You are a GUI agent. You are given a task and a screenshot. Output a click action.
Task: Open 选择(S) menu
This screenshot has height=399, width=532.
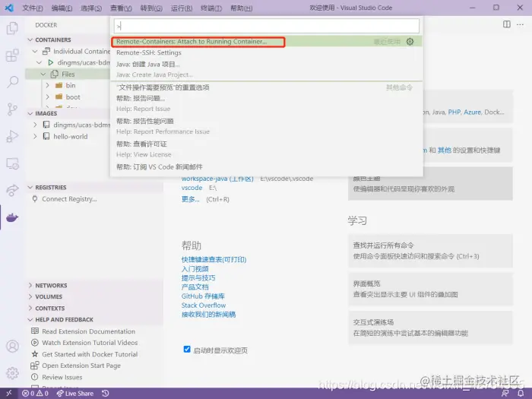coord(91,8)
